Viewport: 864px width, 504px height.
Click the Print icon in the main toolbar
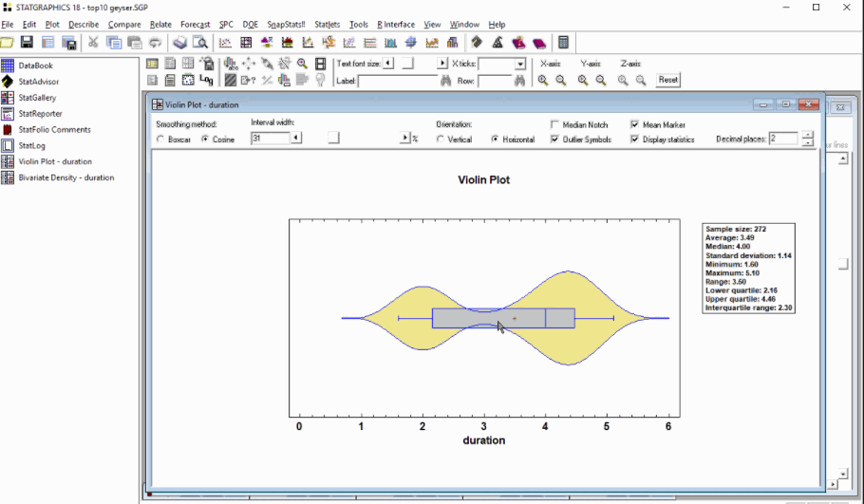pyautogui.click(x=179, y=43)
